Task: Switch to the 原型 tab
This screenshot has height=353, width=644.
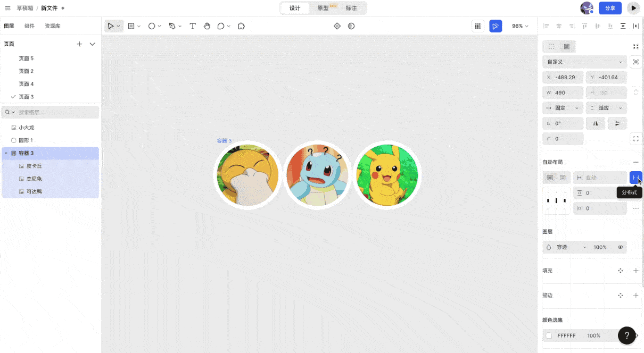Action: [x=324, y=8]
